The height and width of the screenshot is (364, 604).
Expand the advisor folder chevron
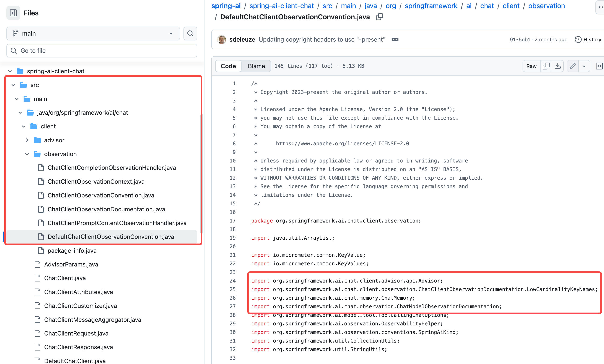point(27,140)
